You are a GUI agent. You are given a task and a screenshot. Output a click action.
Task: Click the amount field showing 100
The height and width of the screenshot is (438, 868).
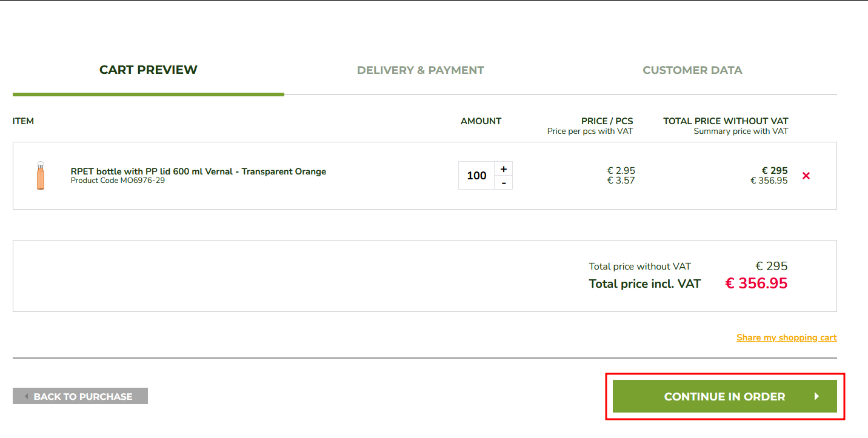(476, 176)
